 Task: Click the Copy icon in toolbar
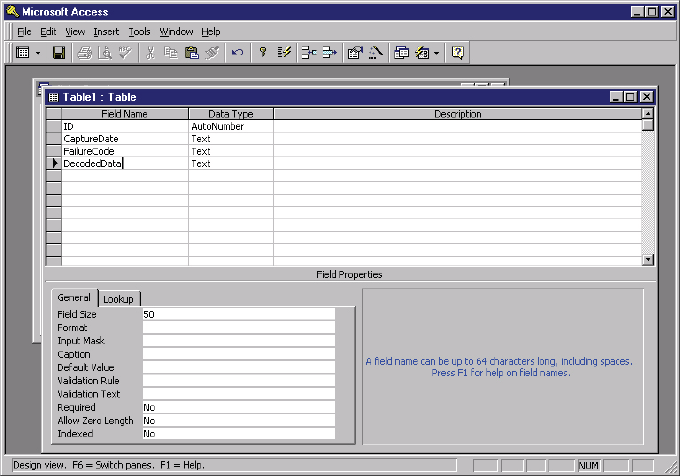170,53
